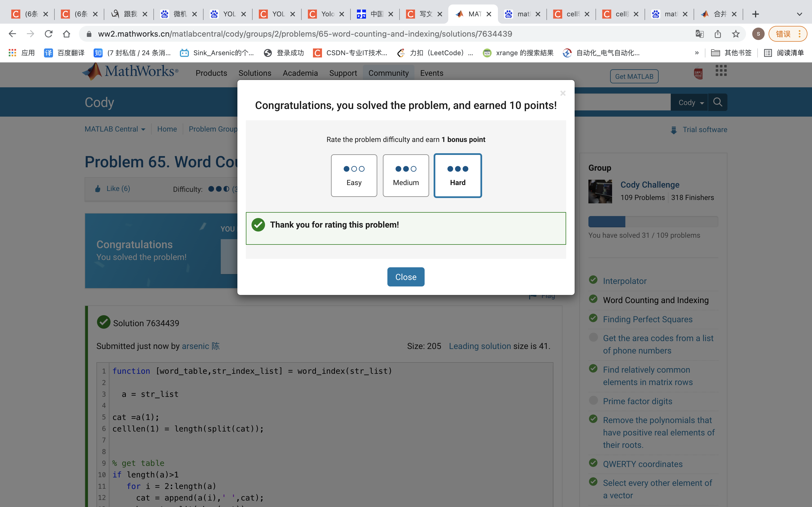Open the search with the magnifier icon

coord(717,102)
